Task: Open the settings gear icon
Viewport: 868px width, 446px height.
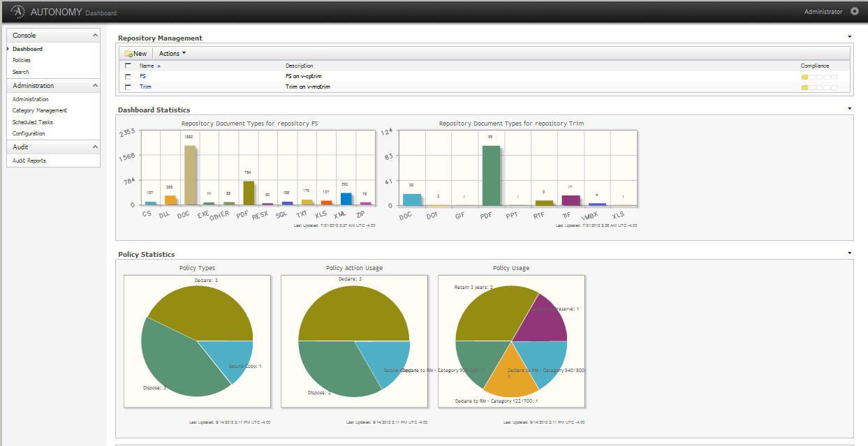Action: point(855,11)
